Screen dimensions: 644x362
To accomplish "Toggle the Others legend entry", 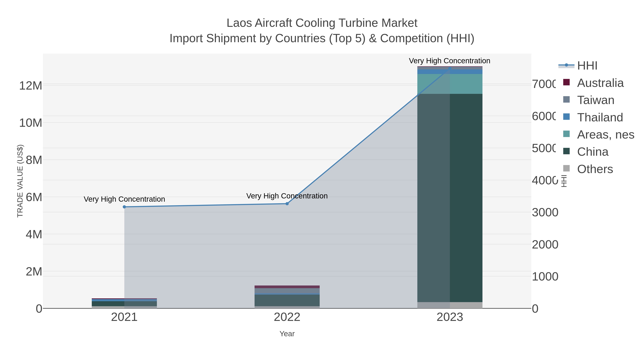I will pyautogui.click(x=588, y=169).
